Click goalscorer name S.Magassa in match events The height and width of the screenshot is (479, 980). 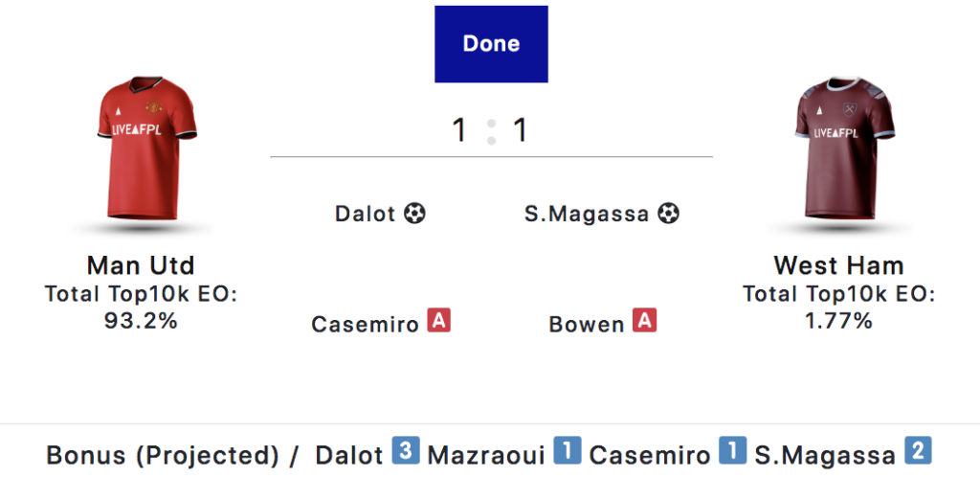point(587,214)
